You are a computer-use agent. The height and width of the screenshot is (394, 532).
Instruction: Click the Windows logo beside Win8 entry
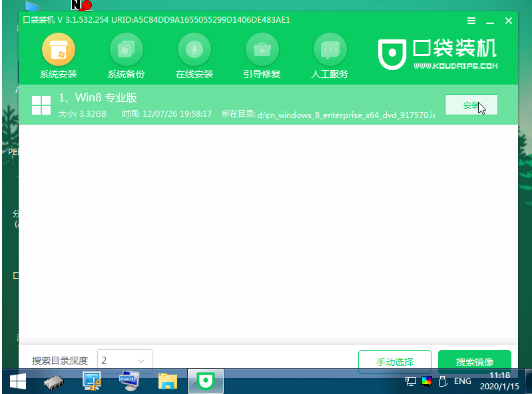tap(41, 105)
